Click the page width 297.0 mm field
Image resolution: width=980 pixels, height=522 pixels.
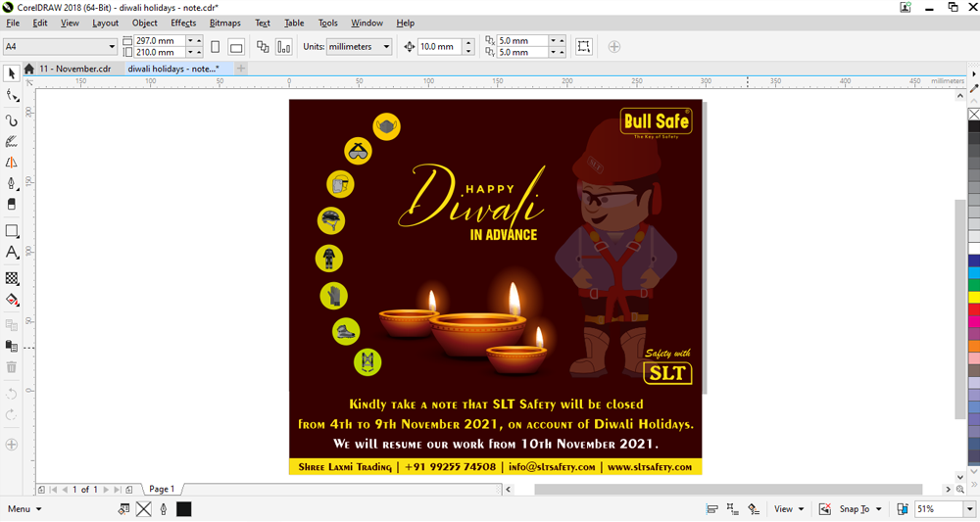point(160,40)
